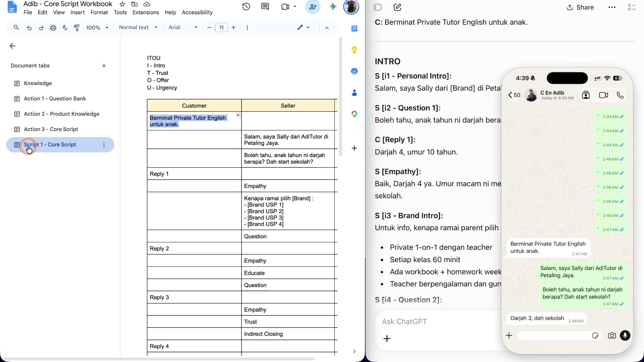Image resolution: width=644 pixels, height=362 pixels.
Task: Open dropdown arrow in Customer table cell
Action: click(238, 115)
